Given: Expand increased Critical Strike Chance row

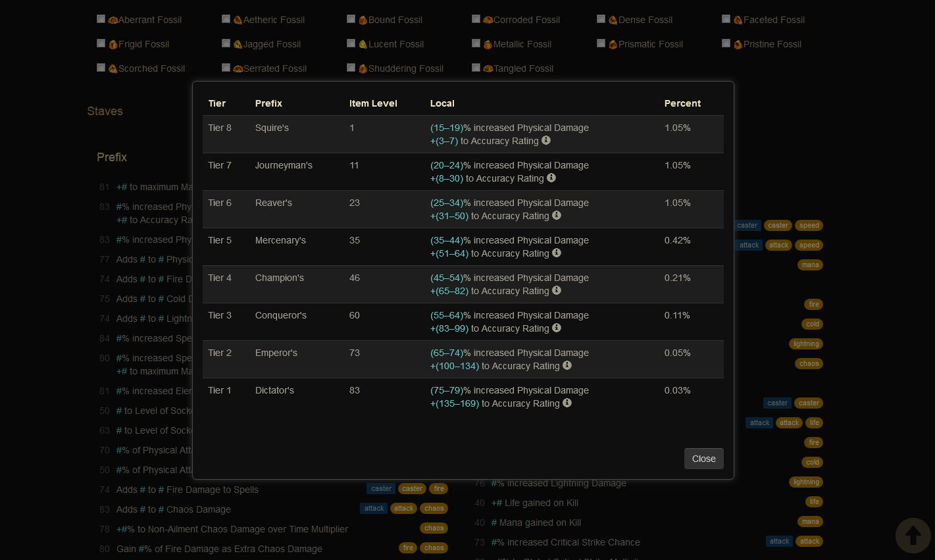Looking at the screenshot, I should 566,542.
